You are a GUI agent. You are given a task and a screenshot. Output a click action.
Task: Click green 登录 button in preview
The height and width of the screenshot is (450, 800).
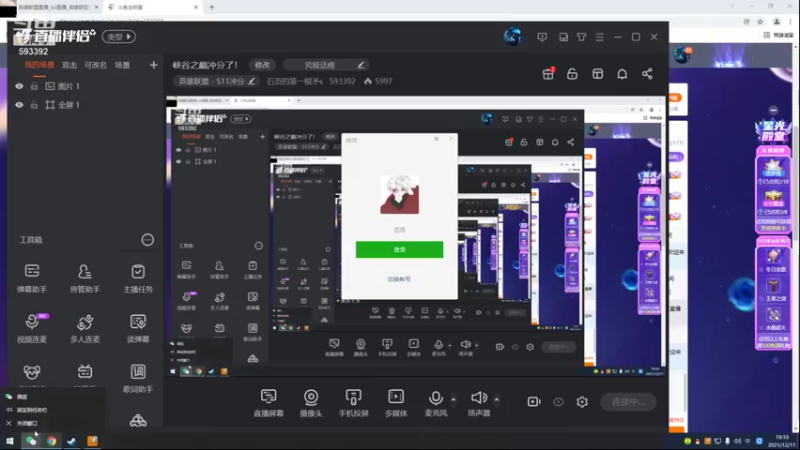tap(399, 249)
